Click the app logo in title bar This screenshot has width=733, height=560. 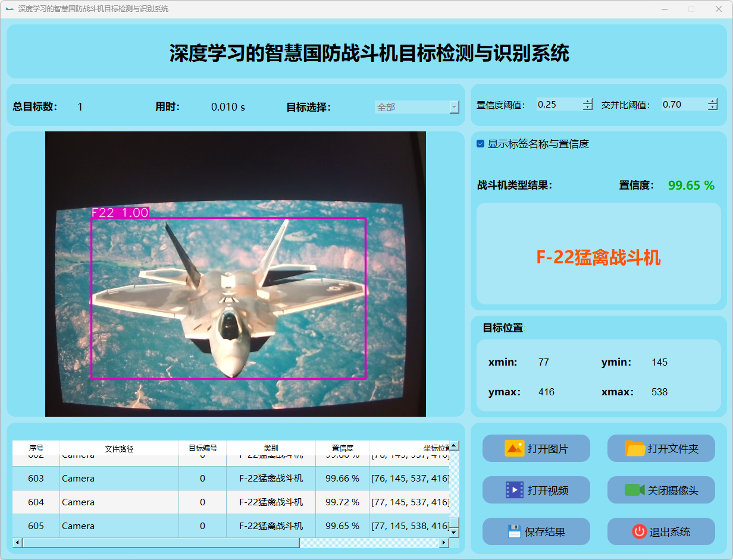click(10, 9)
